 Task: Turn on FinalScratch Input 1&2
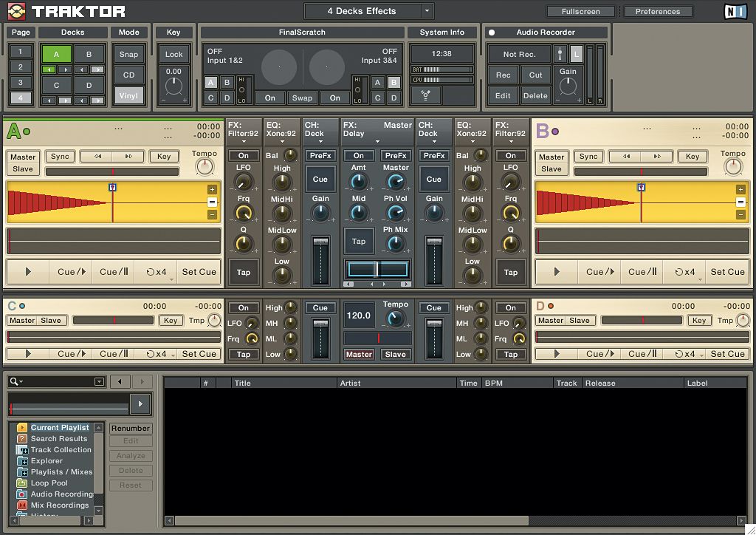tap(270, 98)
